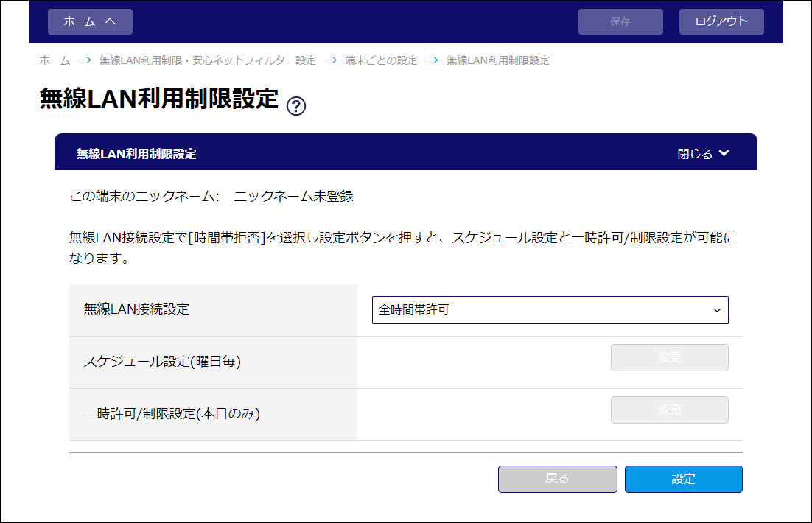Open the 全時間帯許可 dropdown
The height and width of the screenshot is (523, 812).
tap(550, 310)
